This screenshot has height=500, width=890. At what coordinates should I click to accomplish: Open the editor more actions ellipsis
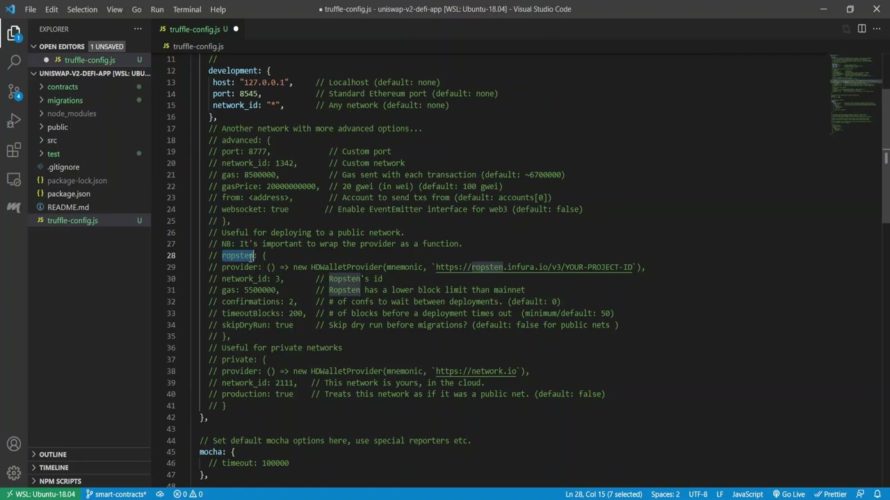click(x=877, y=28)
